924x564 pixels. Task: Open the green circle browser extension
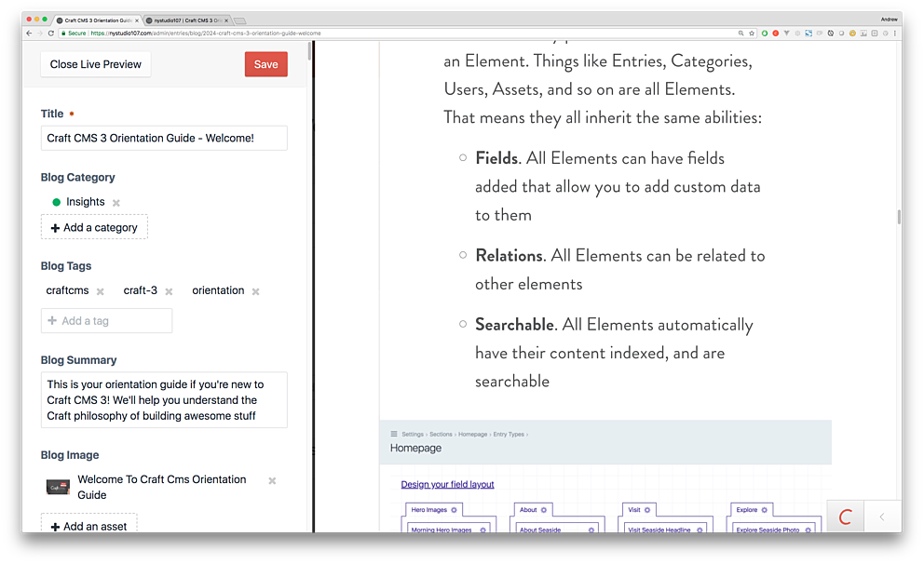(765, 33)
